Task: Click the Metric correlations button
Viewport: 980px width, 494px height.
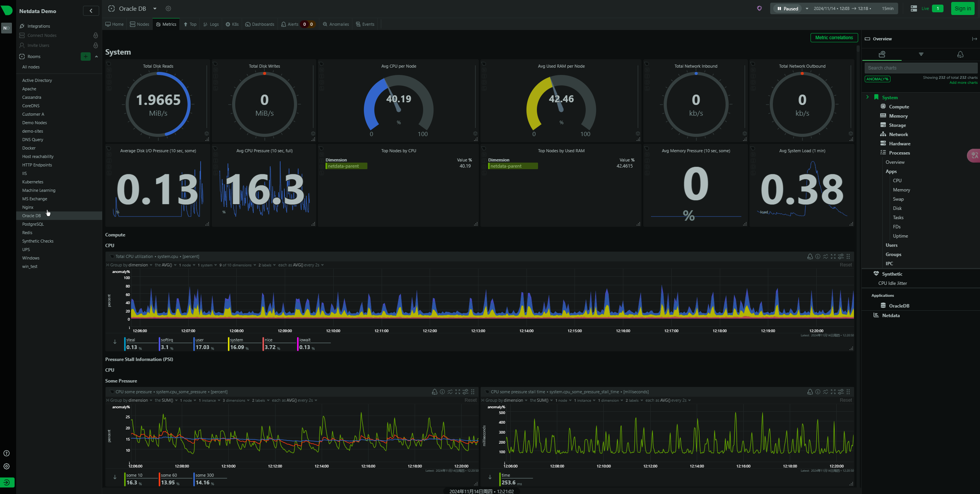Action: click(834, 38)
